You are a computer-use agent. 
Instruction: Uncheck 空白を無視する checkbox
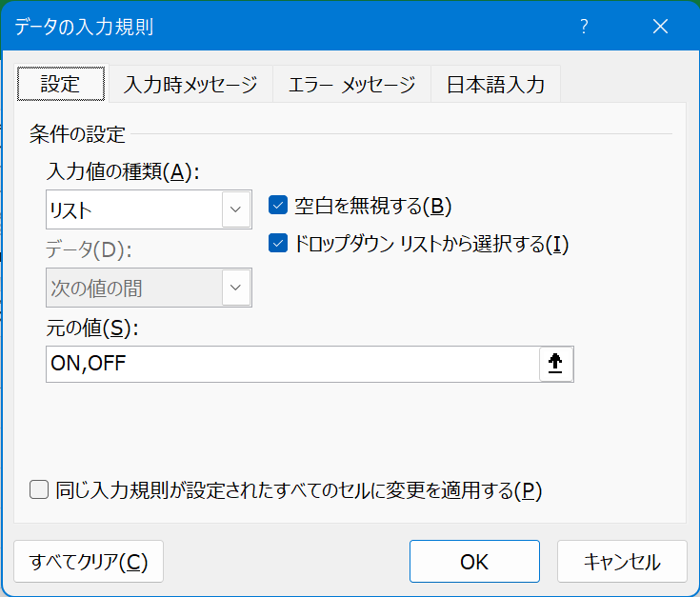[x=278, y=205]
